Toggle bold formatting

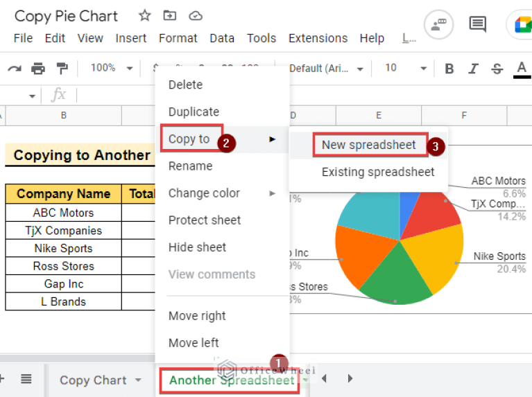pyautogui.click(x=449, y=68)
